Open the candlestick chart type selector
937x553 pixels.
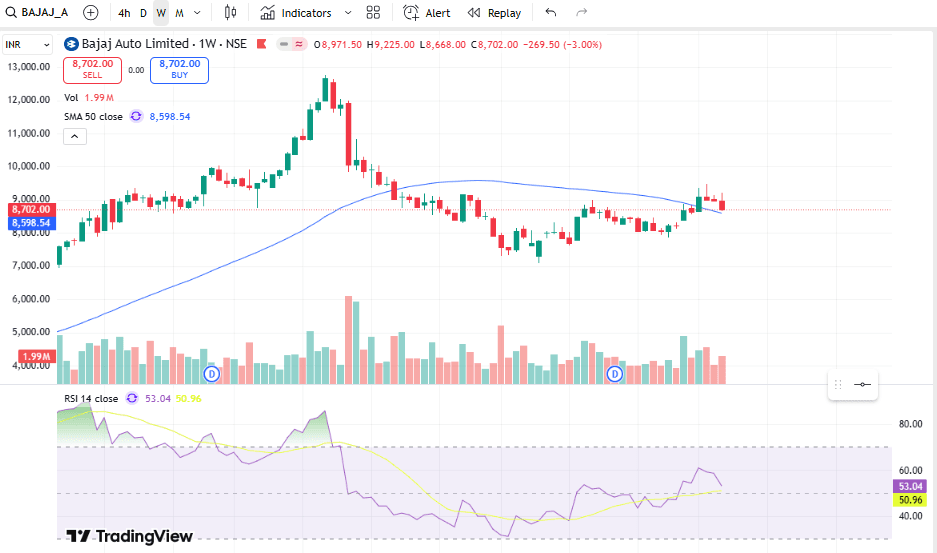[231, 13]
